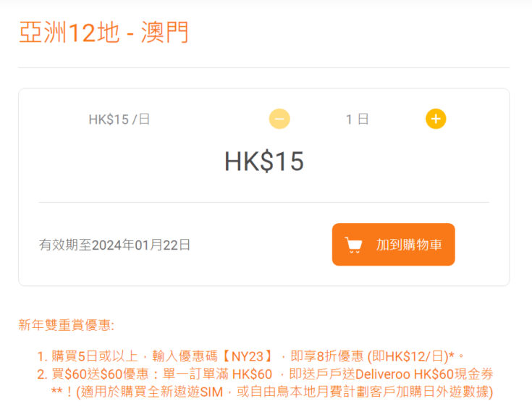Select the 亞洲12地 - 澳門 page title

click(104, 33)
